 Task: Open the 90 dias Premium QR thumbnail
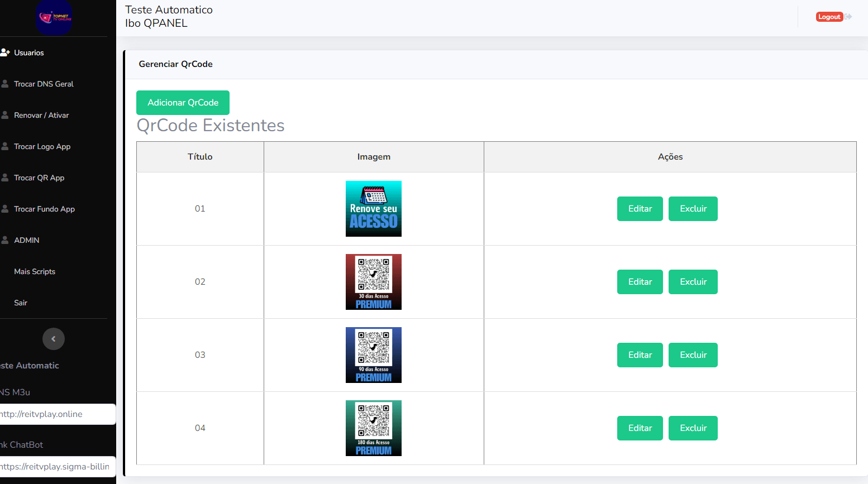pos(373,355)
